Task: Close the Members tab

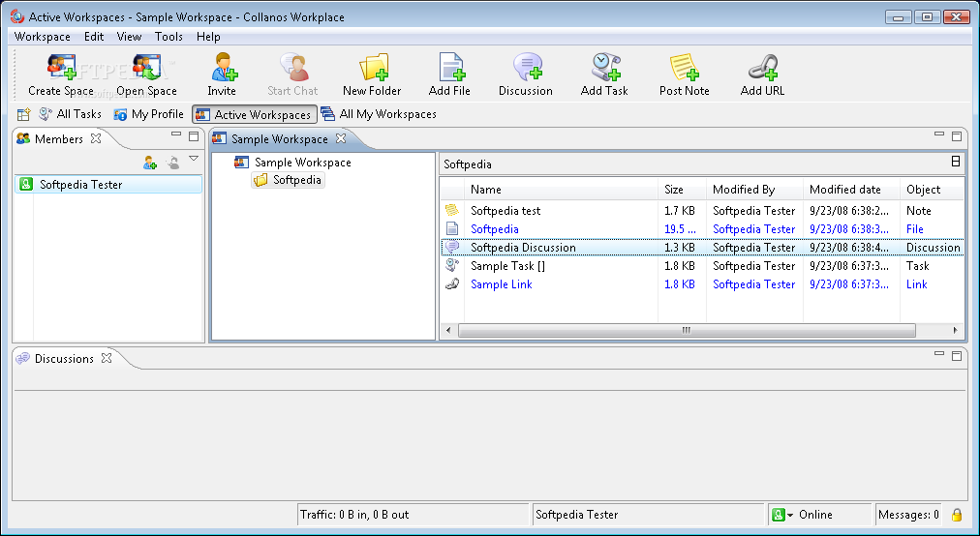Action: (x=96, y=138)
